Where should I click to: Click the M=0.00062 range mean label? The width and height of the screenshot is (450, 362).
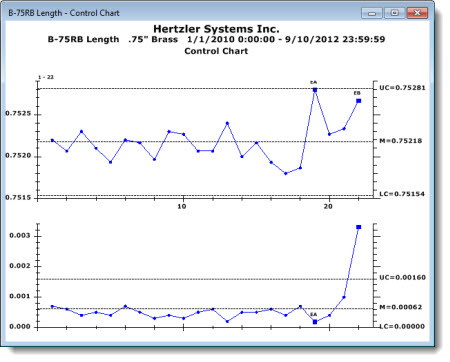click(x=401, y=307)
